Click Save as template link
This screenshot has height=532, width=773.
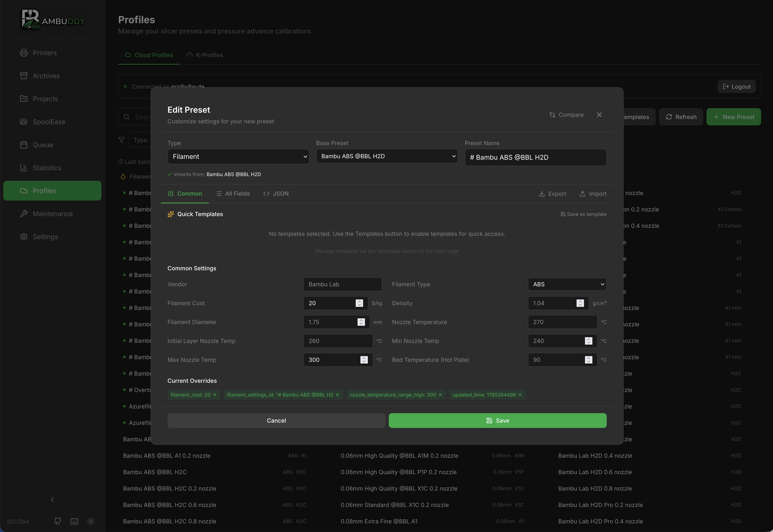pos(583,214)
